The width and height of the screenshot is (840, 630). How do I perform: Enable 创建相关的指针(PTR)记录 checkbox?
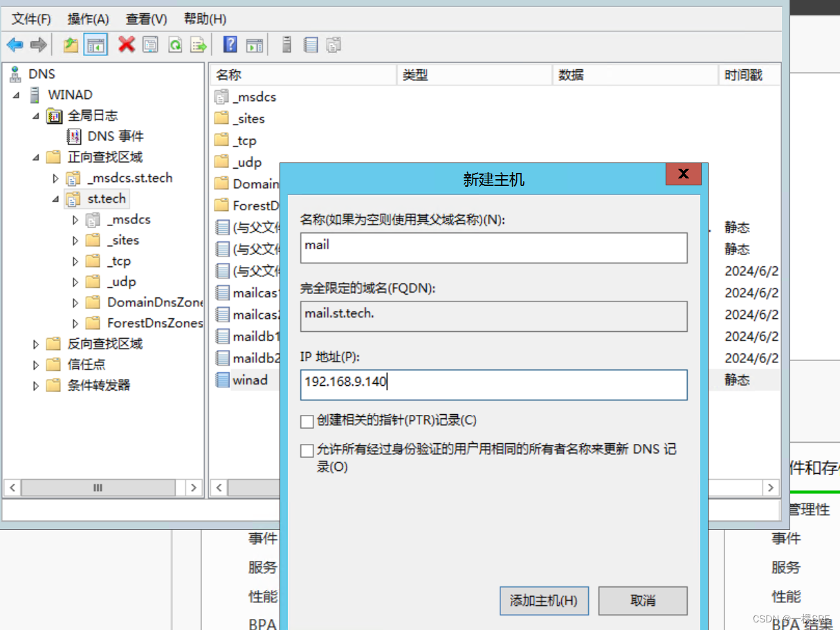pyautogui.click(x=307, y=421)
